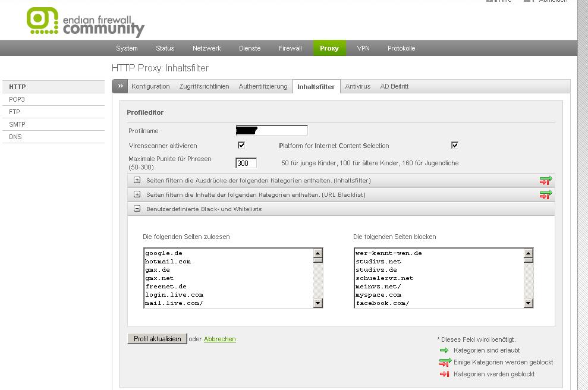The image size is (588, 390).
Task: Click the category status arrow on URL Blacklist row
Action: click(545, 194)
